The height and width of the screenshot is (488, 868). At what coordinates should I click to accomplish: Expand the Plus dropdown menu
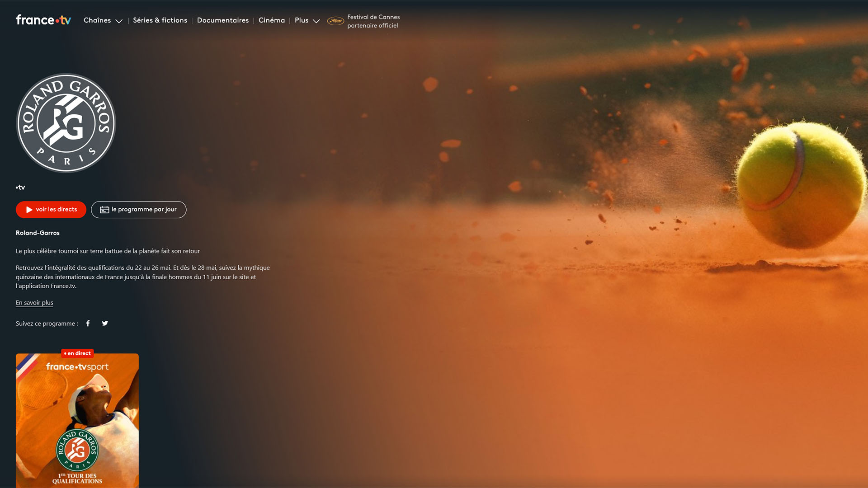(307, 20)
